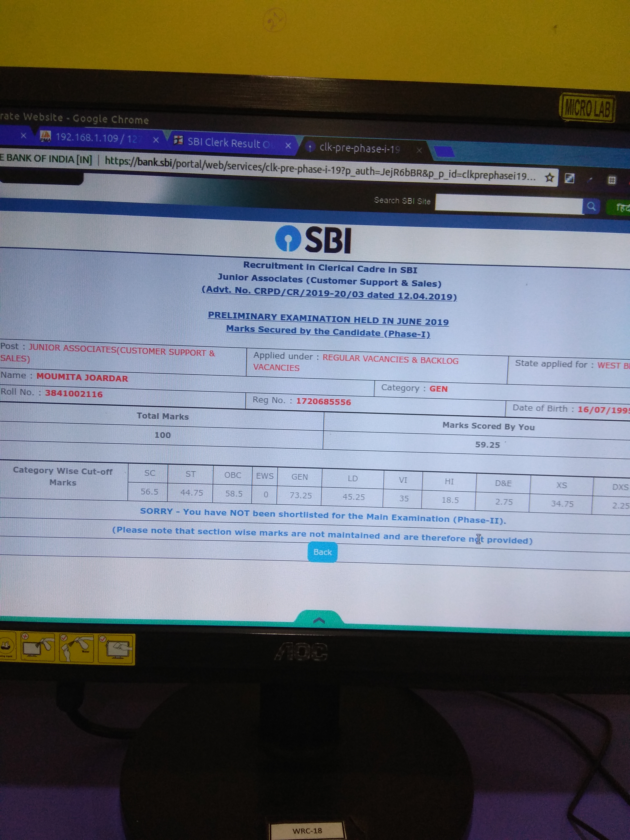Select the clk-pre-phase-i-19 tab
Viewport: 630px width, 840px height.
point(359,148)
